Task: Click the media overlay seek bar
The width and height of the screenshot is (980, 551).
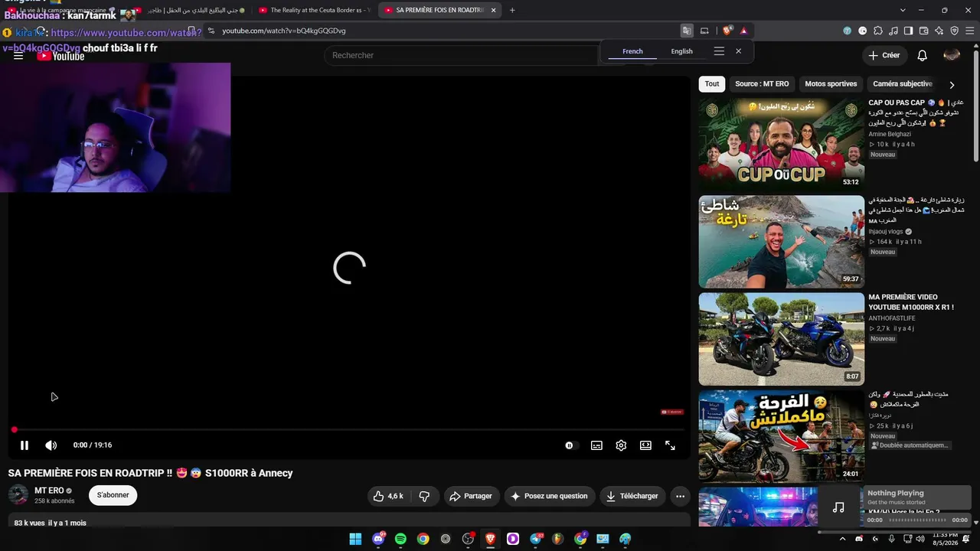Action: point(917,520)
